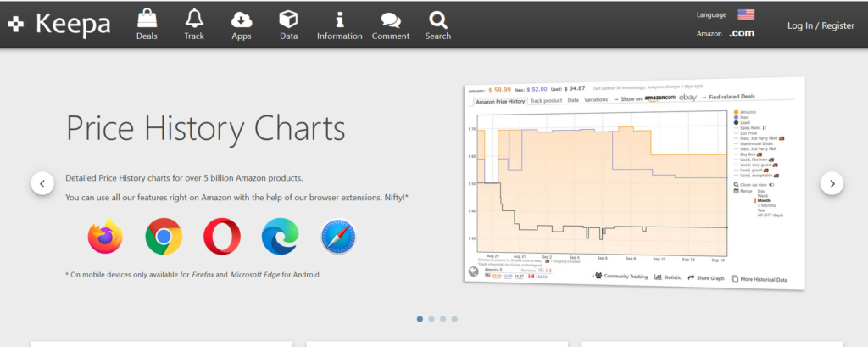Image resolution: width=868 pixels, height=347 pixels.
Task: Select the Month range option
Action: 764,201
